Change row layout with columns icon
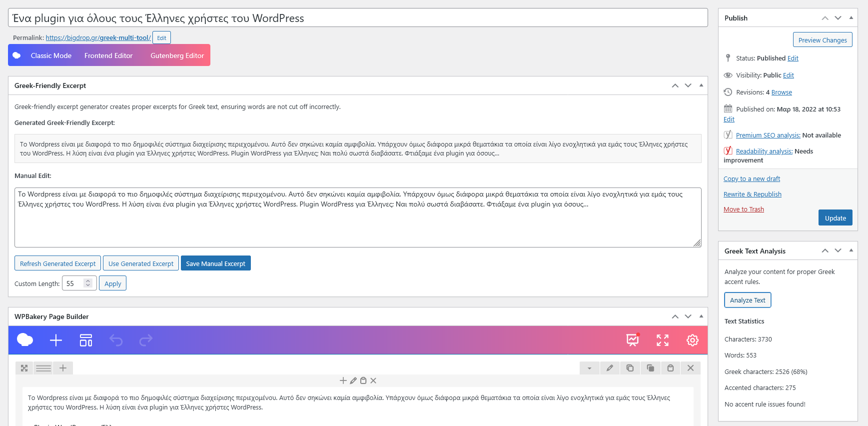868x426 pixels. (43, 368)
